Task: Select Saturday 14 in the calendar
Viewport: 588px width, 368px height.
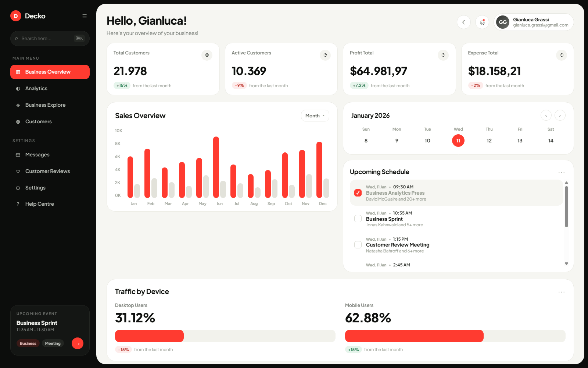Action: [x=551, y=141]
